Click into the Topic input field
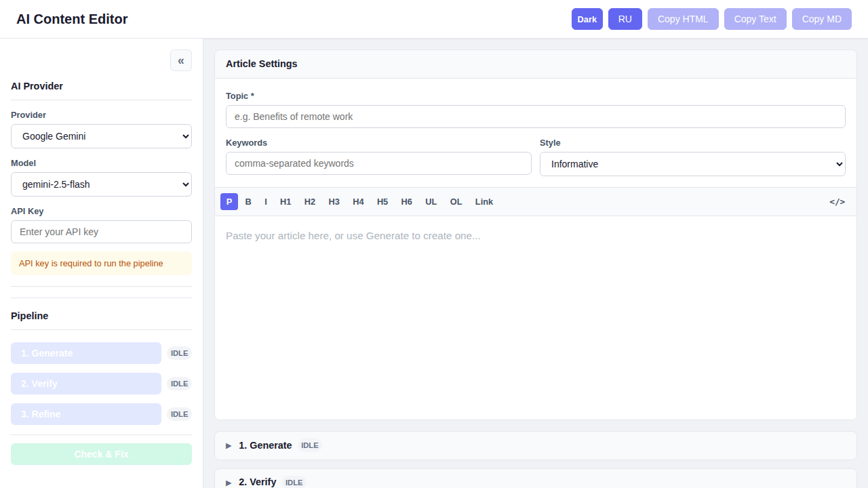Viewport: 868px width, 488px height. click(535, 116)
